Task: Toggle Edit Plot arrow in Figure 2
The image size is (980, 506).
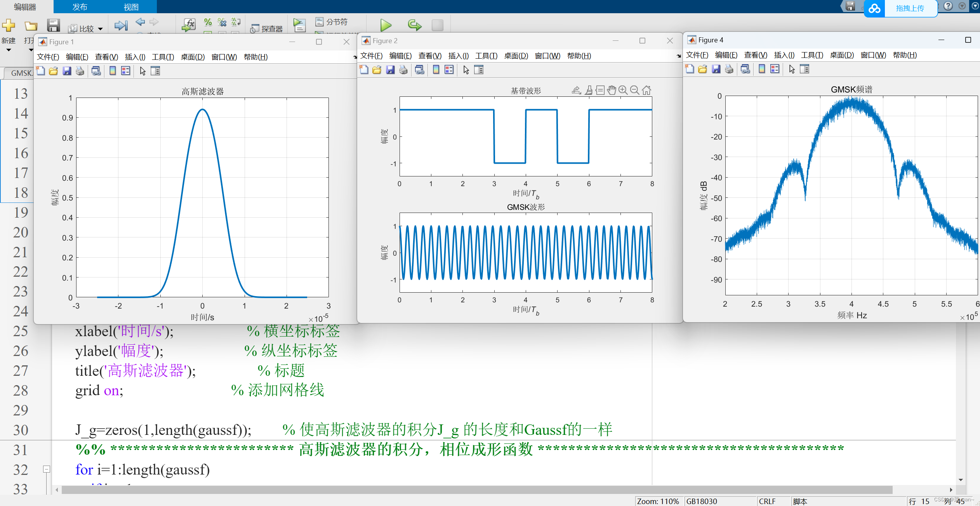Action: pos(466,70)
